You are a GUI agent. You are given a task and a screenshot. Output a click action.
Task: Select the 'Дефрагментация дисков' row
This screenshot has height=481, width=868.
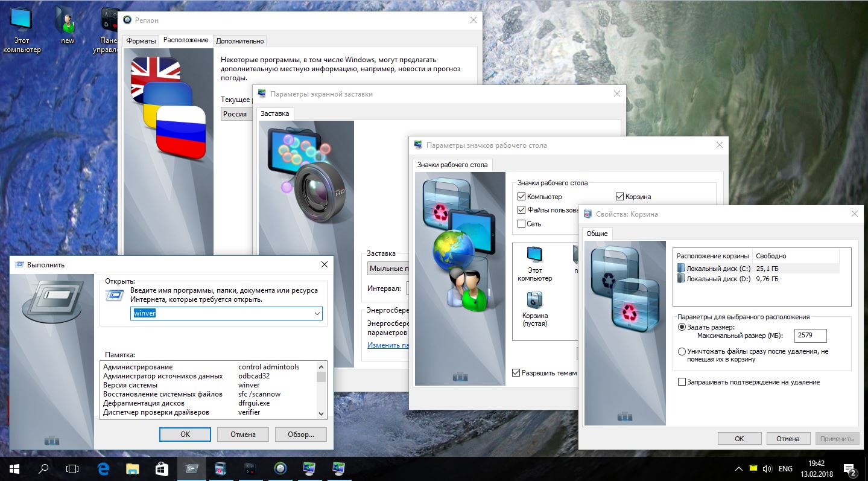click(208, 403)
